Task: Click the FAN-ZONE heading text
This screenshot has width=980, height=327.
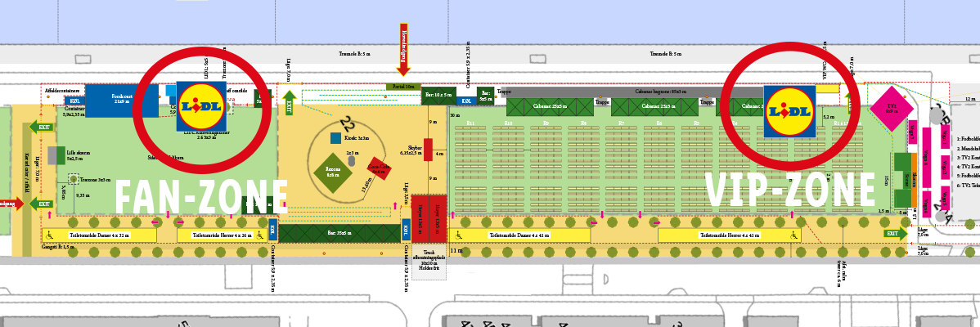Action: click(202, 197)
